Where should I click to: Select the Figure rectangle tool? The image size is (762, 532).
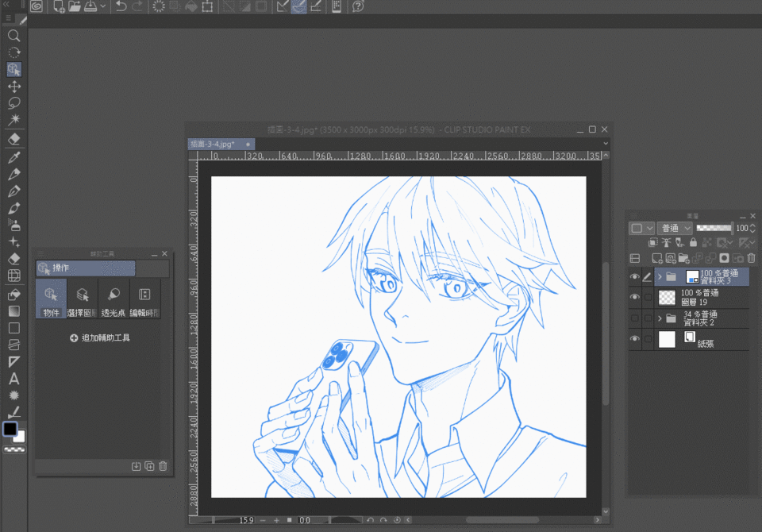tap(14, 328)
